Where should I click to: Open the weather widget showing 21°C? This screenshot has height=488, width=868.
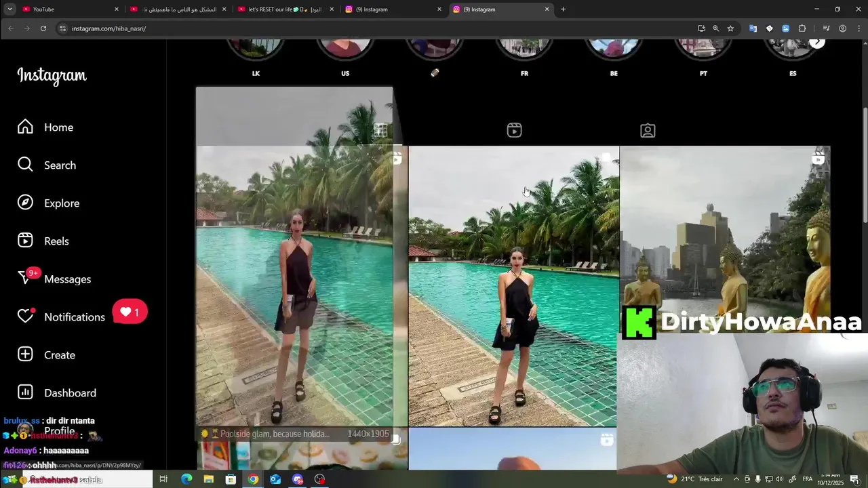694,479
